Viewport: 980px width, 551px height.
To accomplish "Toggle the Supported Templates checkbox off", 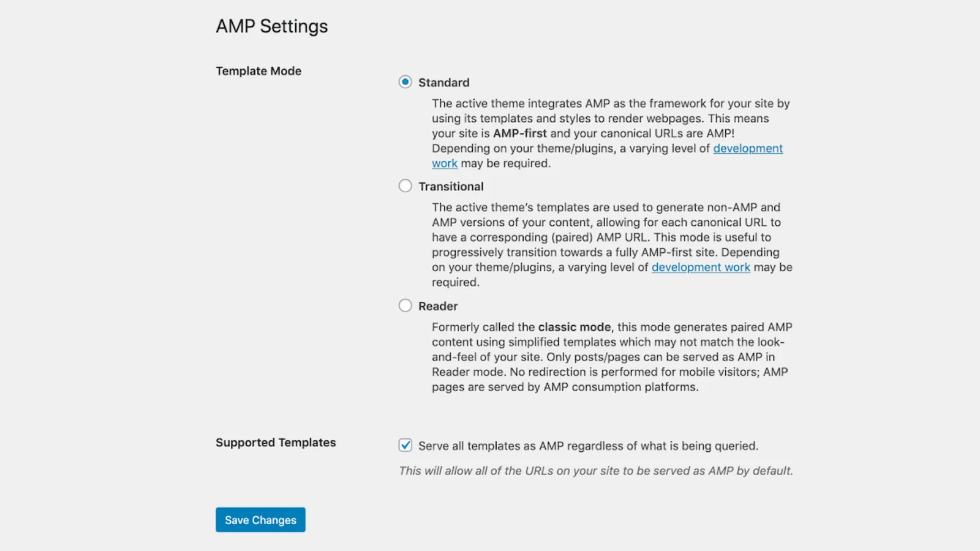I will (x=405, y=445).
